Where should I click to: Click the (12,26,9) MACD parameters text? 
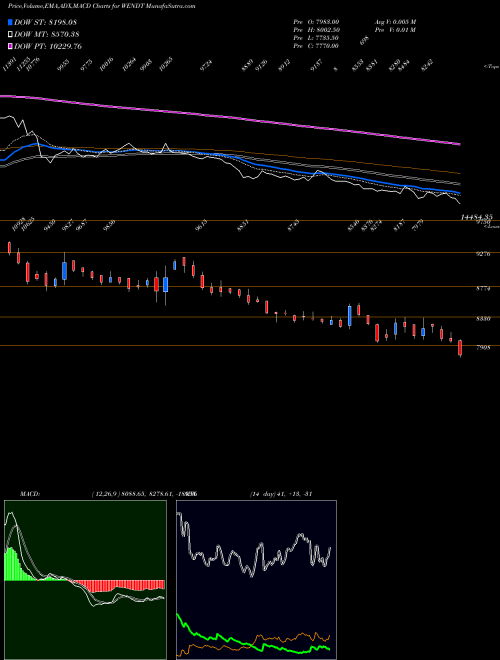pos(144,494)
